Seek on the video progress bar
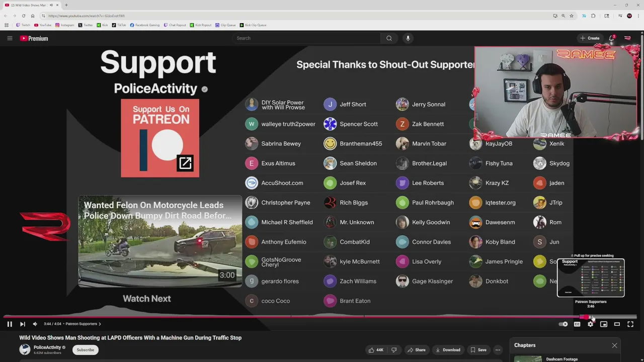 320,317
